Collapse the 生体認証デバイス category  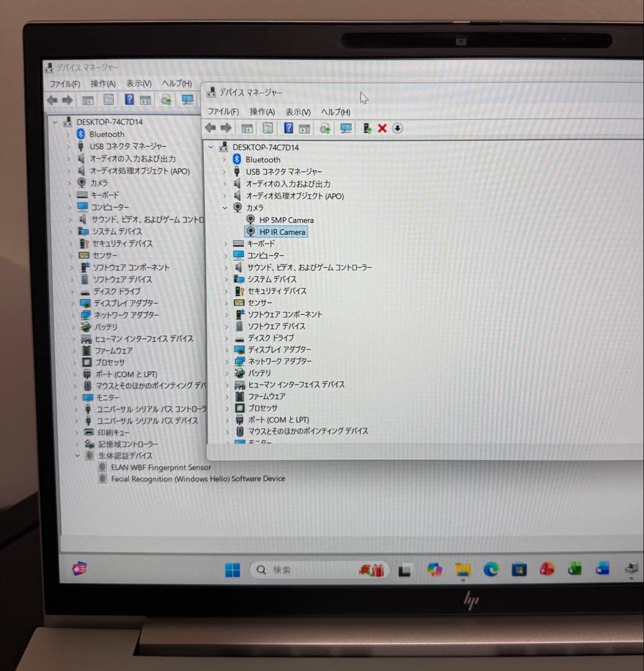pos(77,455)
